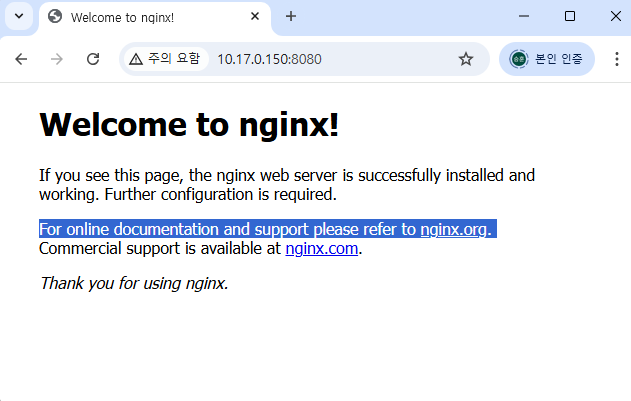The height and width of the screenshot is (401, 631).
Task: Click the 'working. Further configuration is required.' line
Action: pos(188,194)
